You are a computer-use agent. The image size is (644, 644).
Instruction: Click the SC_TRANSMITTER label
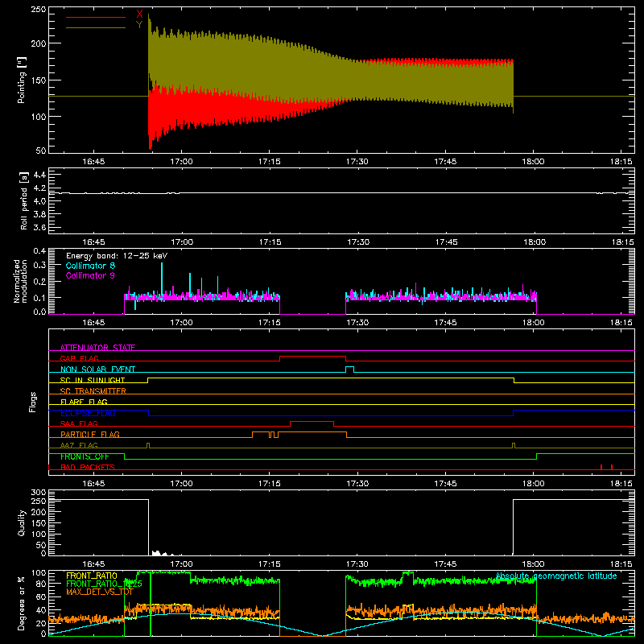[x=93, y=391]
